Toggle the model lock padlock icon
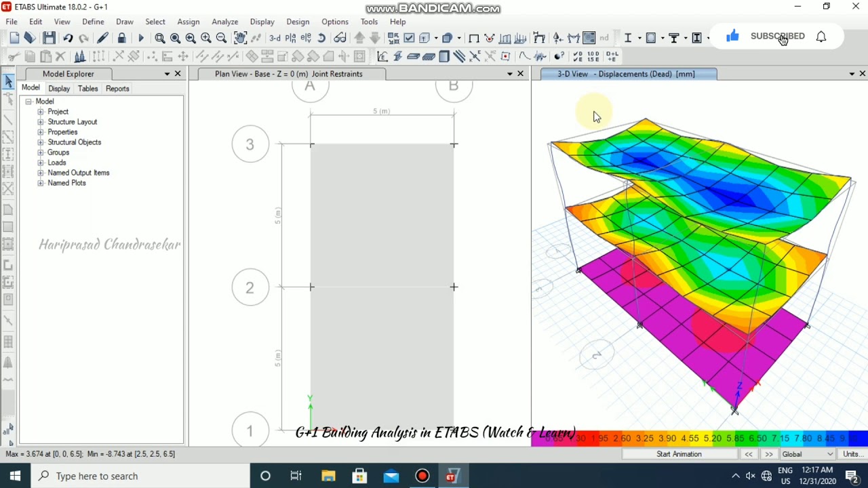This screenshot has height=488, width=868. (x=121, y=39)
